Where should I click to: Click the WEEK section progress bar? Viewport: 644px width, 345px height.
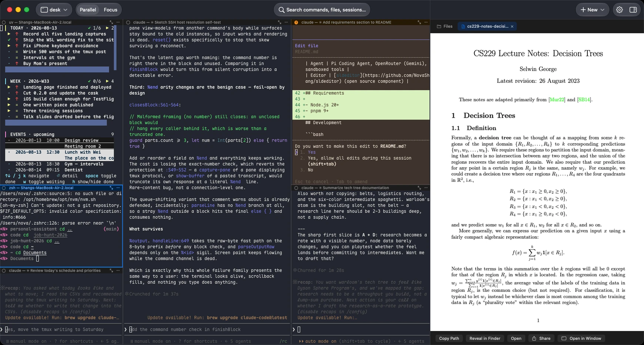pos(56,123)
